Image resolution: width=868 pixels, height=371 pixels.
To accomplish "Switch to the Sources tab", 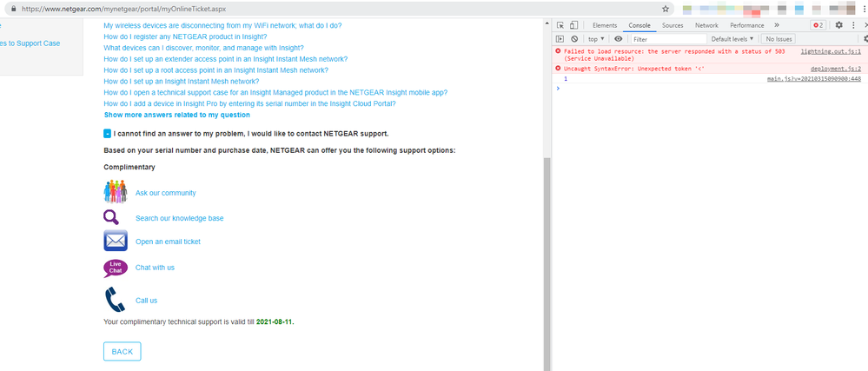I will pyautogui.click(x=673, y=25).
